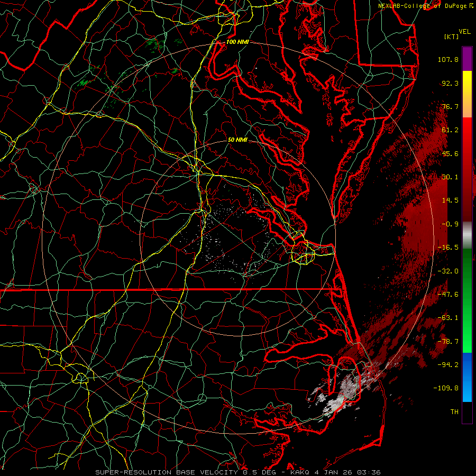Image resolution: width=476 pixels, height=476 pixels.
Task: Click the 107.8 value on velocity scale
Action: click(448, 59)
